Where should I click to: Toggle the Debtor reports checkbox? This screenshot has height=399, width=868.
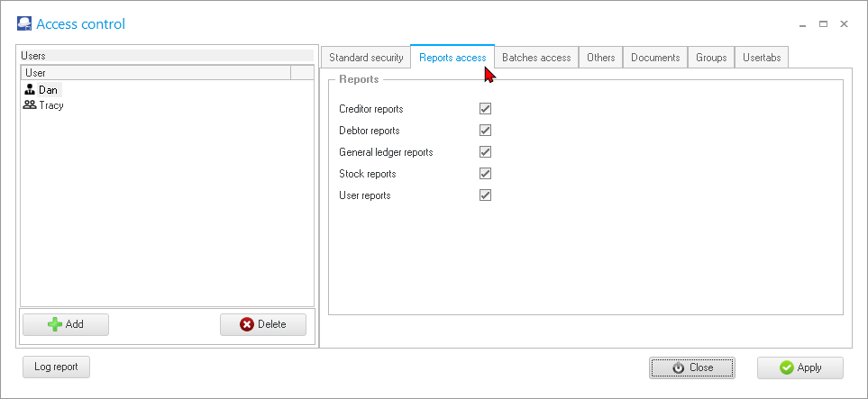pos(485,131)
